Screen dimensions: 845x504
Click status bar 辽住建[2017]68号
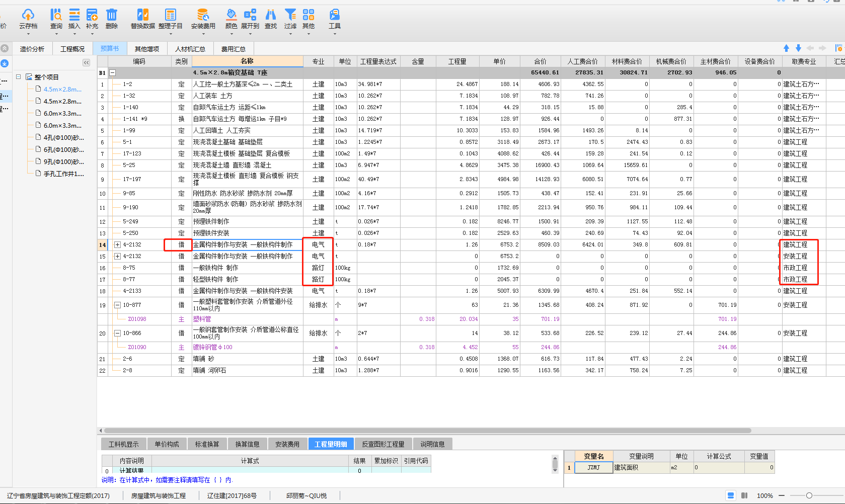coord(232,496)
